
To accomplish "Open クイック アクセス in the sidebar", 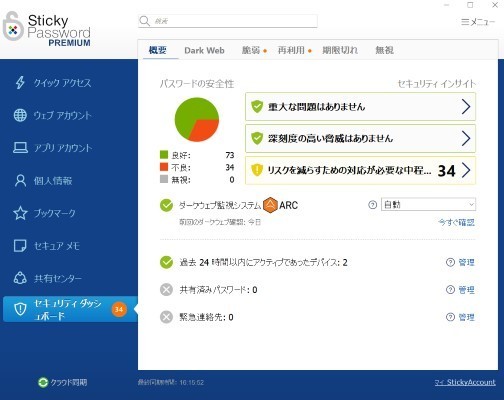I will click(x=63, y=83).
